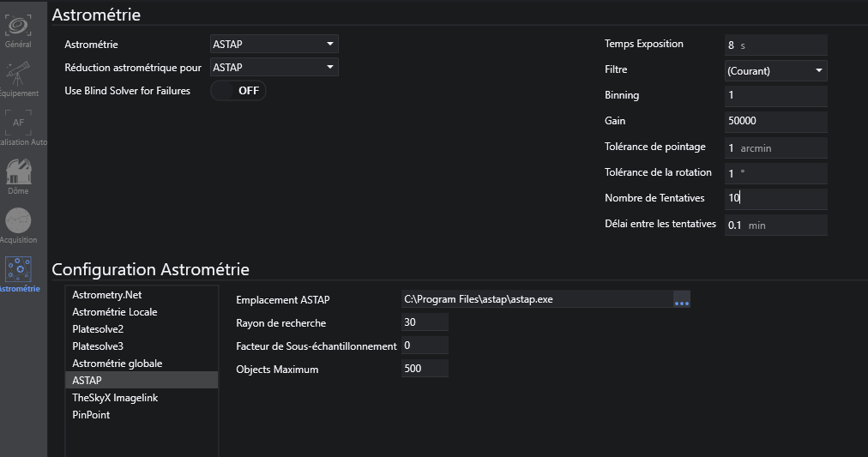868x457 pixels.
Task: Open the Dôme settings icon
Action: tap(18, 175)
